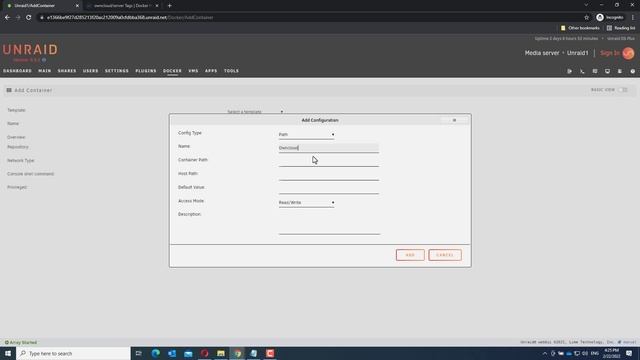Open the Plugins menu
The width and height of the screenshot is (640, 360).
click(x=146, y=71)
